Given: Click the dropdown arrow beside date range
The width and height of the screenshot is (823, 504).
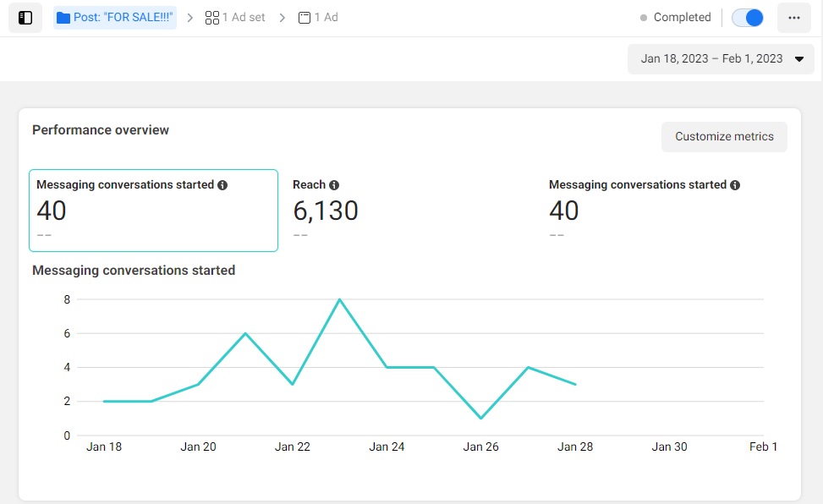Looking at the screenshot, I should pyautogui.click(x=798, y=59).
